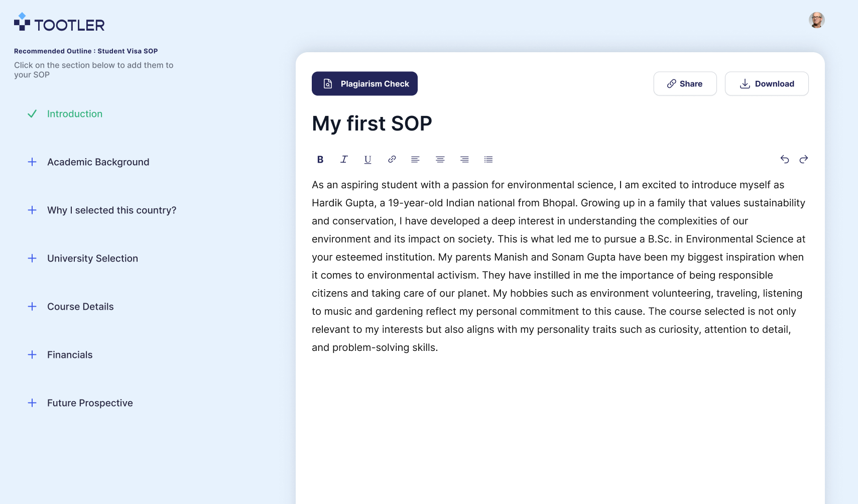Undo the last edit

coord(785,160)
